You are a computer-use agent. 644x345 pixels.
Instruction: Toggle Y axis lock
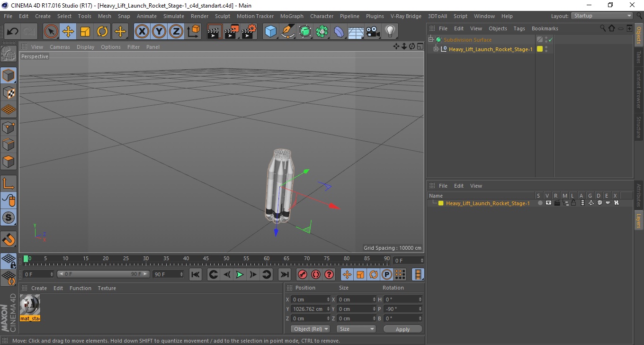tap(159, 32)
